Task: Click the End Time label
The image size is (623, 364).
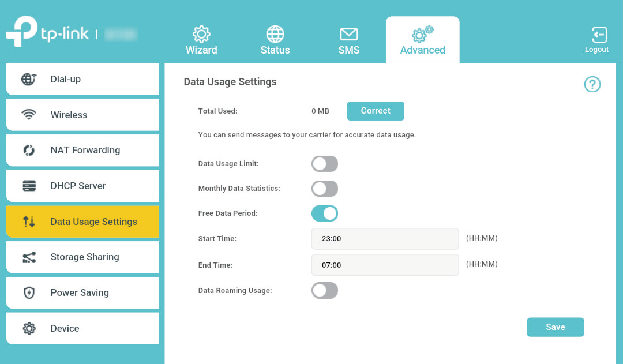Action: tap(215, 265)
